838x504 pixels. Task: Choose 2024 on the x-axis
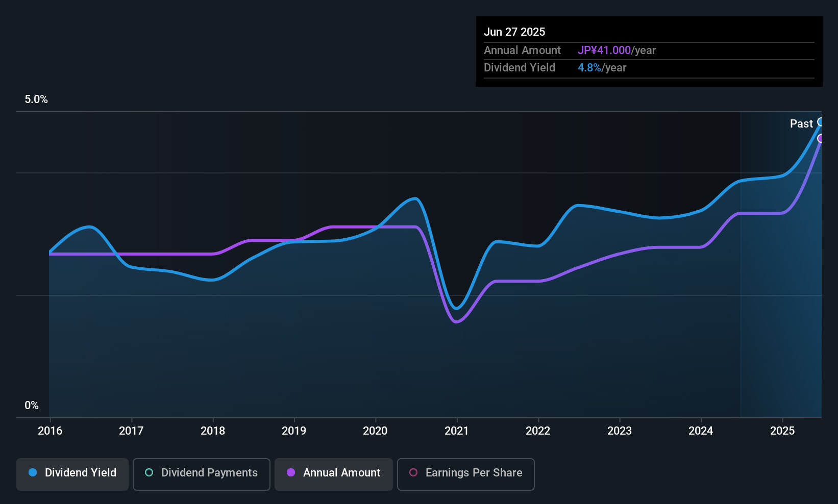click(x=701, y=431)
